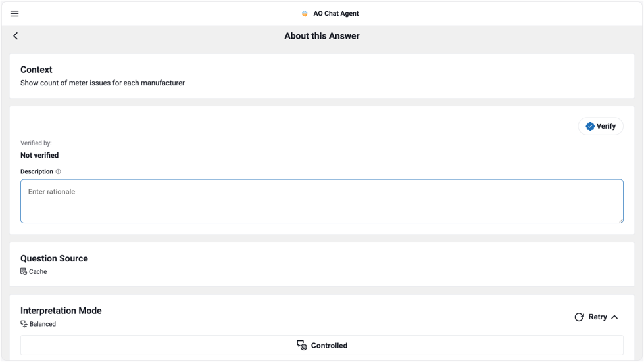Click the resize handle of rationale box
Screen dimensions: 644x362
point(621,221)
